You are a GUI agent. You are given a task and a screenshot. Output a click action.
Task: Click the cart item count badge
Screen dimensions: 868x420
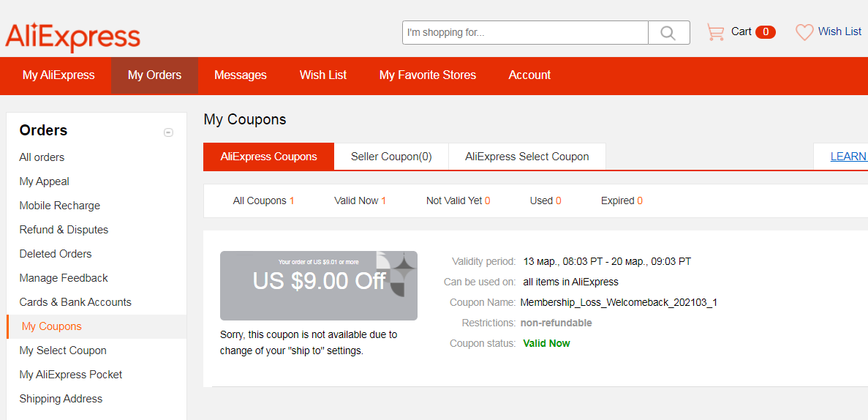click(x=766, y=32)
